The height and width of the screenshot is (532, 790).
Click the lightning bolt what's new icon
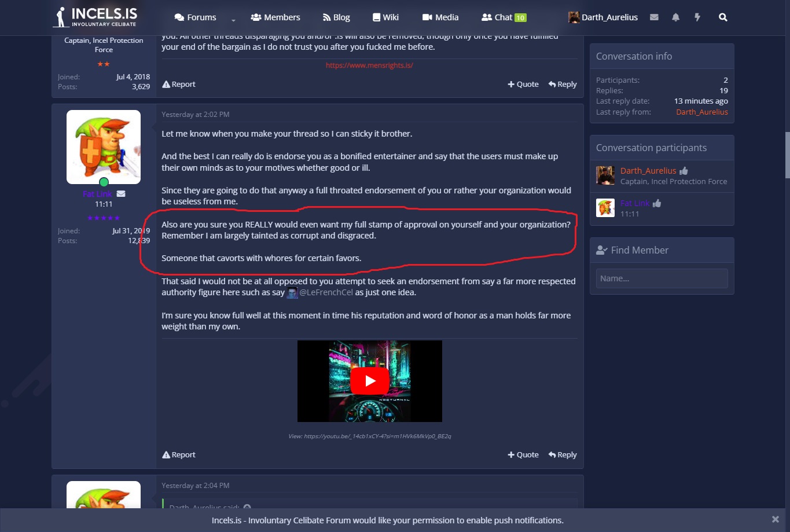[697, 17]
